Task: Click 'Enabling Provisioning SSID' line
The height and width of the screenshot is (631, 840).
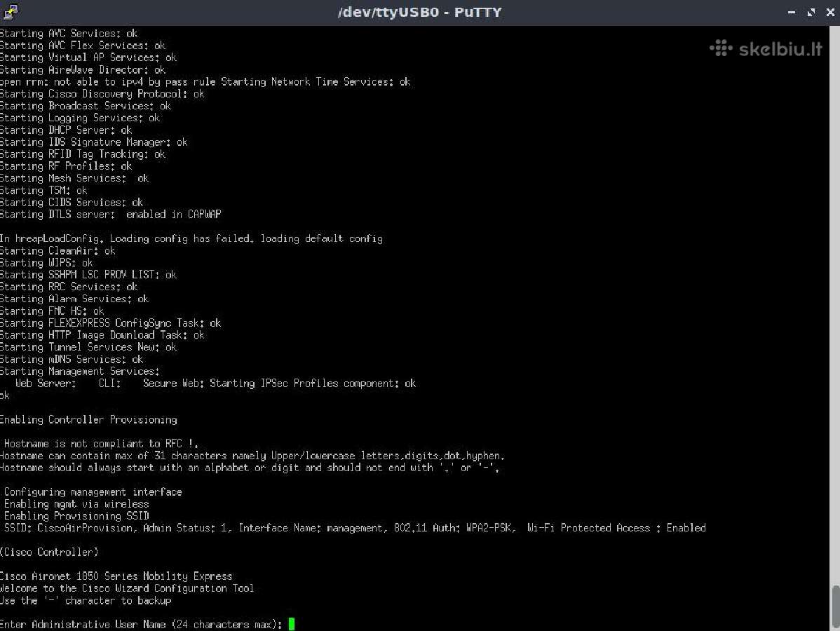Action: tap(76, 515)
